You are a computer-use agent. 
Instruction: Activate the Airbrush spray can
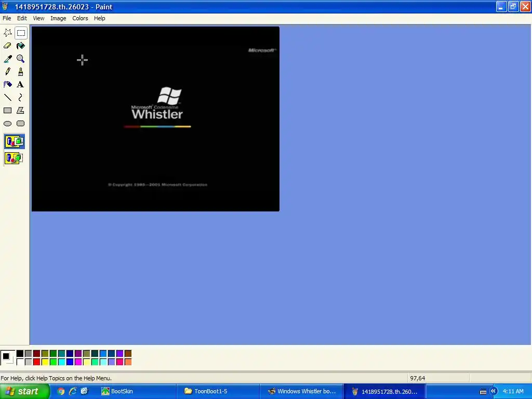pyautogui.click(x=7, y=85)
